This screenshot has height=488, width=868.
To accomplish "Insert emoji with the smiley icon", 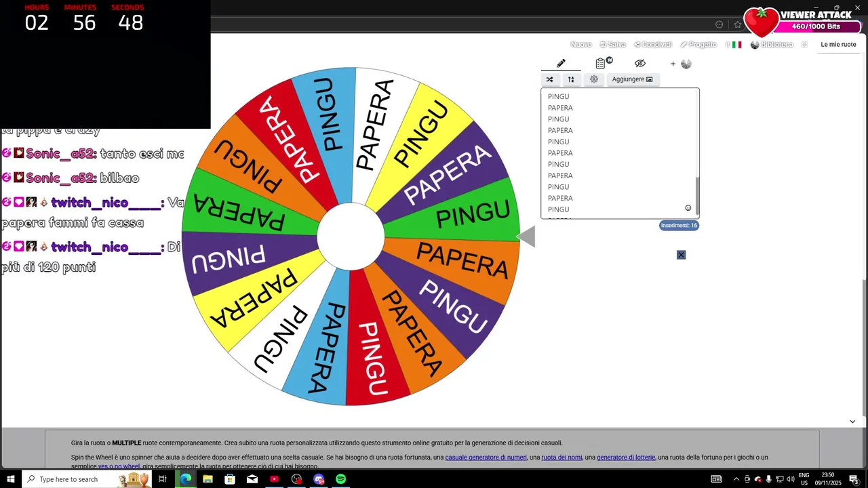I will pyautogui.click(x=688, y=208).
